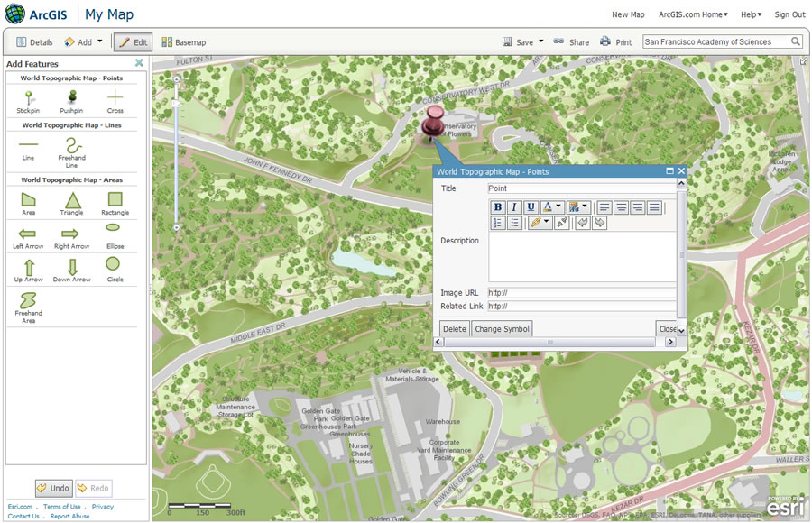Choose the Freehand Line tool
The height and width of the screenshot is (523, 812).
(x=72, y=152)
